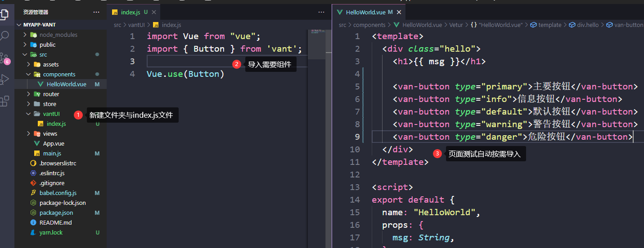Click explorer panel more actions ellipsis
The height and width of the screenshot is (248, 644).
click(96, 12)
